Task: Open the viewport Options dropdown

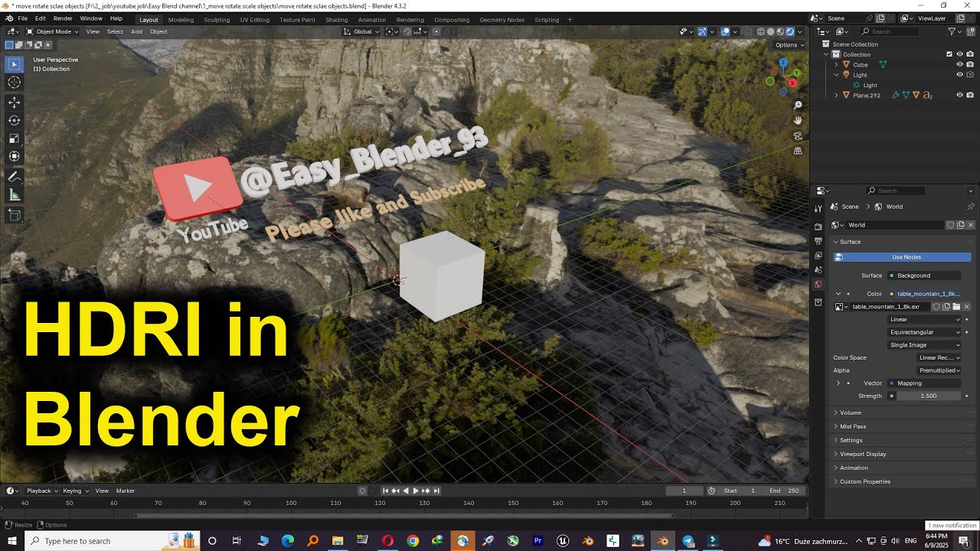Action: [789, 45]
